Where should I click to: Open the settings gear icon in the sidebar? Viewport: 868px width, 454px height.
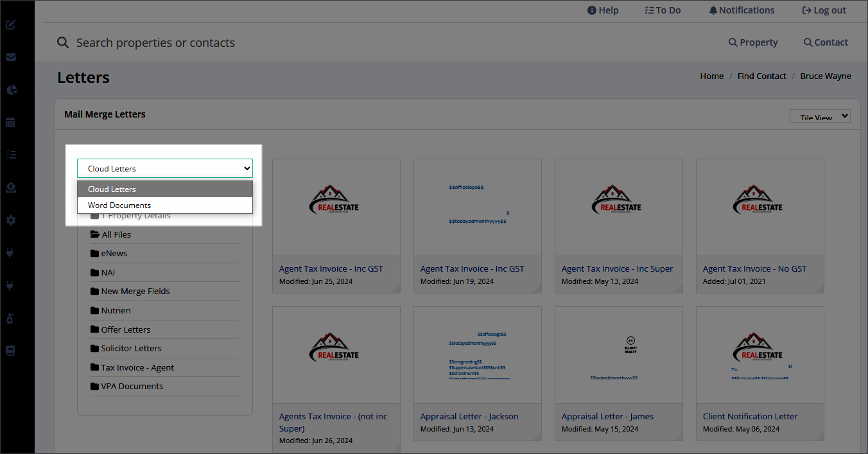coord(11,220)
